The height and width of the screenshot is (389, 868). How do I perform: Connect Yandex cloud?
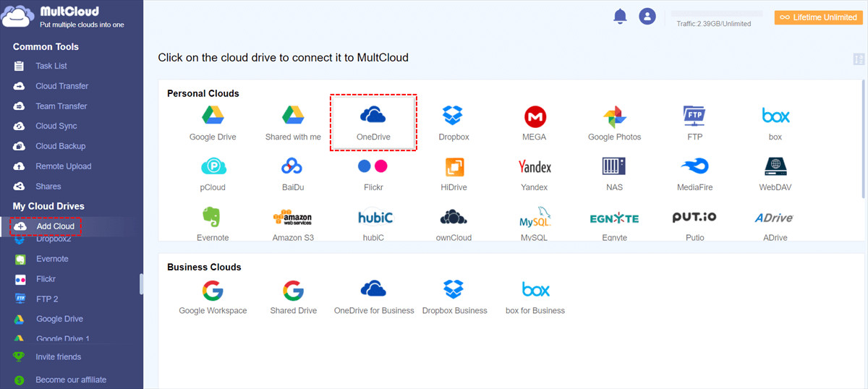(535, 174)
